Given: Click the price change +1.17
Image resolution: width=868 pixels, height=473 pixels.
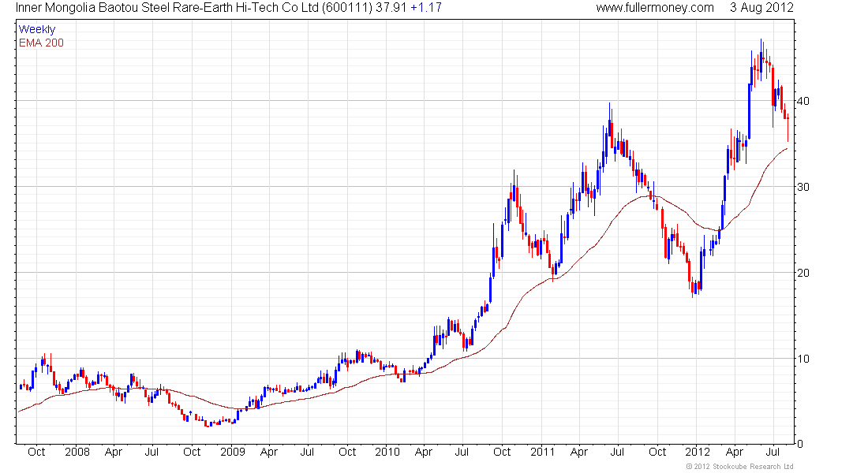Looking at the screenshot, I should (x=426, y=8).
